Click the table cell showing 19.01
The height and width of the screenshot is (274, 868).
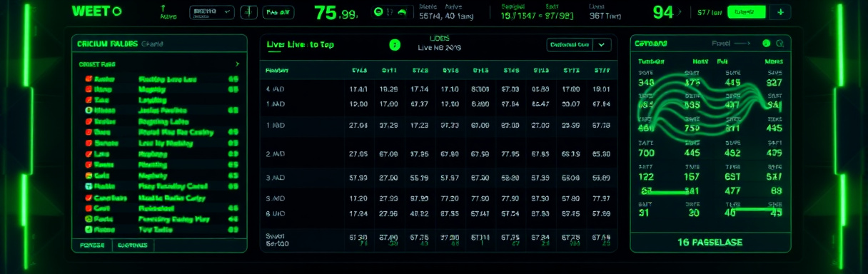602,90
